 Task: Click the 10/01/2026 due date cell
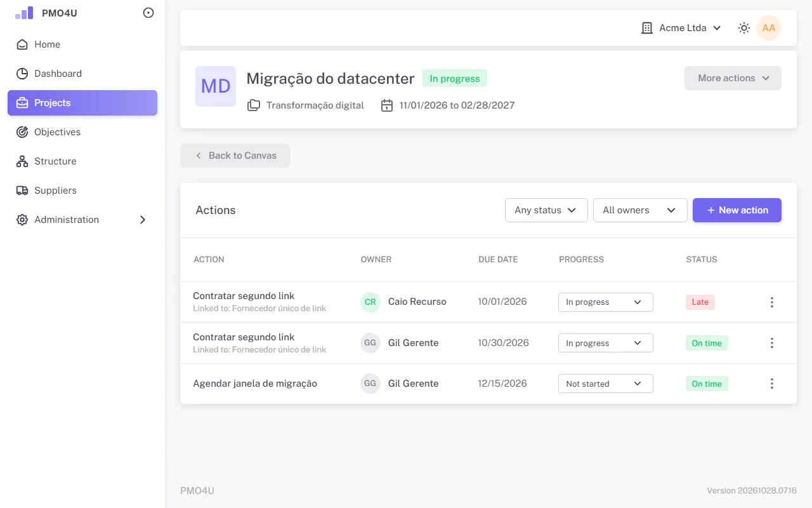502,302
